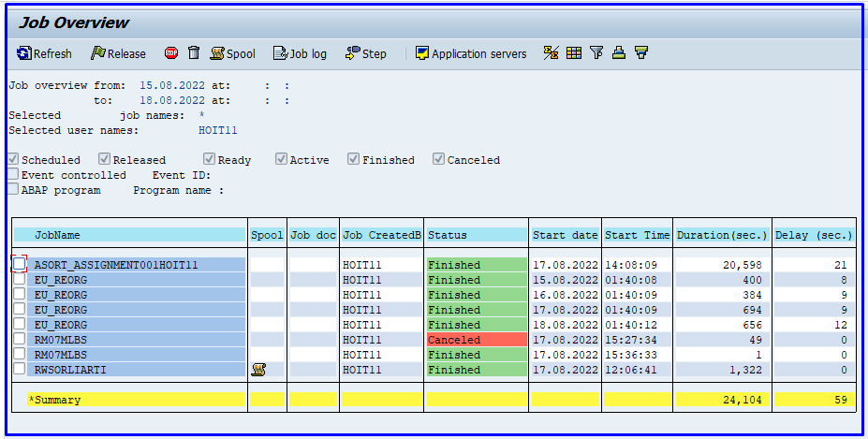Click delay value 21
Viewport: 868px width, 439px height.
coord(841,265)
